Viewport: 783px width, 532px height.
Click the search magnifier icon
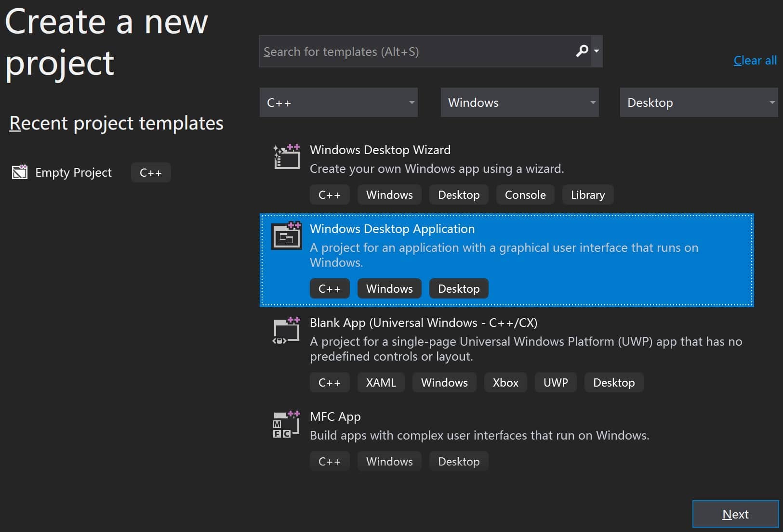tap(582, 51)
